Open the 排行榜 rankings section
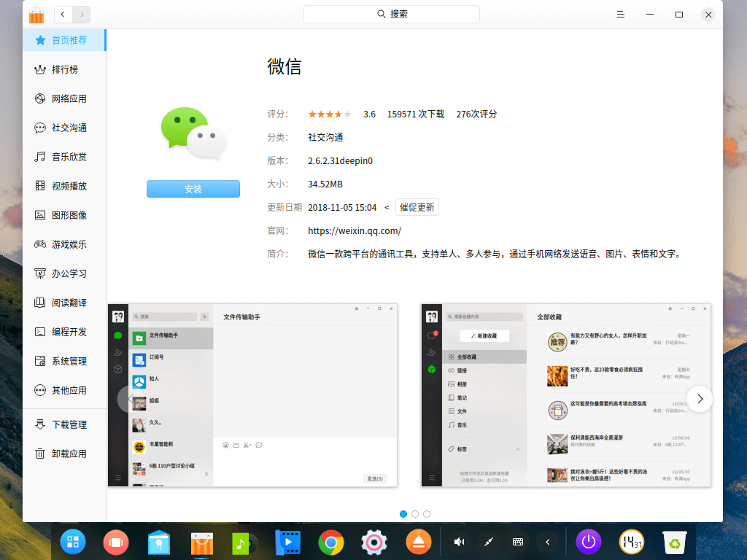This screenshot has height=560, width=747. [64, 69]
